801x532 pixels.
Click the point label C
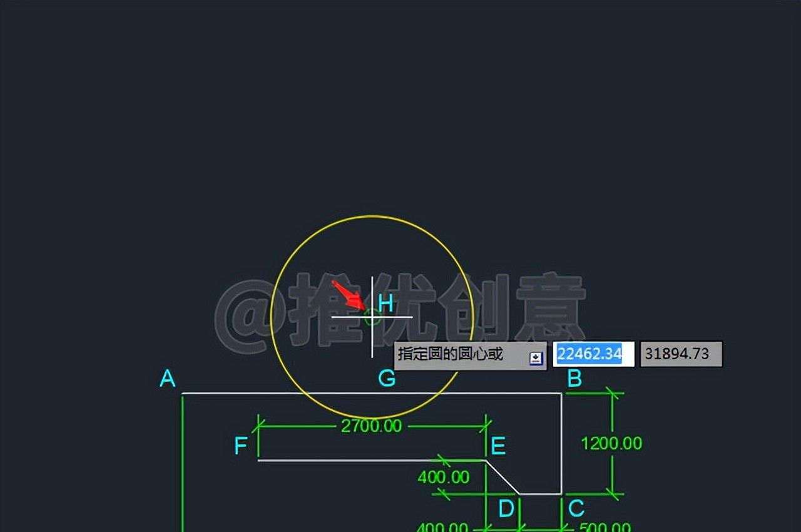(x=576, y=509)
